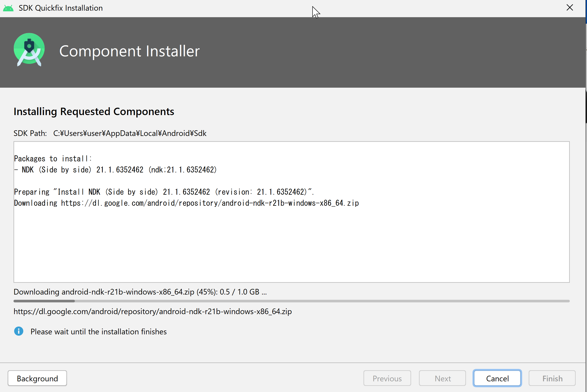
Task: Click the Background button to minimize dialog
Action: (x=37, y=379)
